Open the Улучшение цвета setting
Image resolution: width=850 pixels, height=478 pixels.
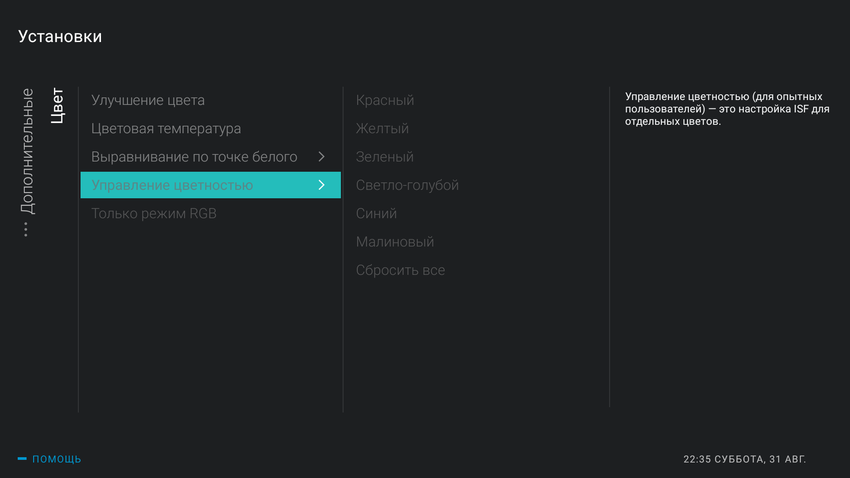[x=148, y=100]
